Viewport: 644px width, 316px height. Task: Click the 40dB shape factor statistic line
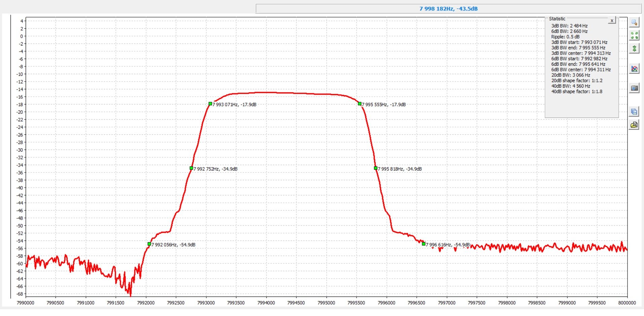pos(576,92)
